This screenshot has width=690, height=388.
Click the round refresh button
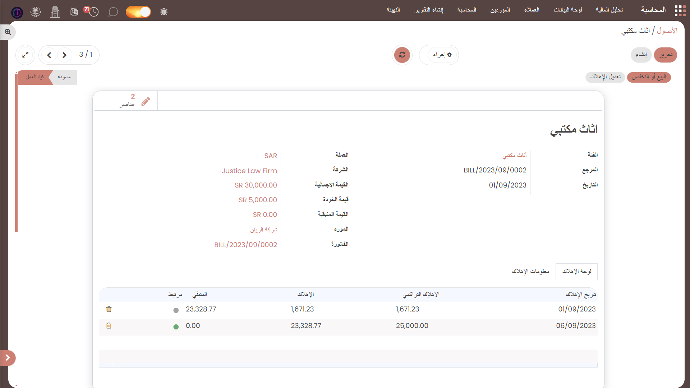point(402,55)
